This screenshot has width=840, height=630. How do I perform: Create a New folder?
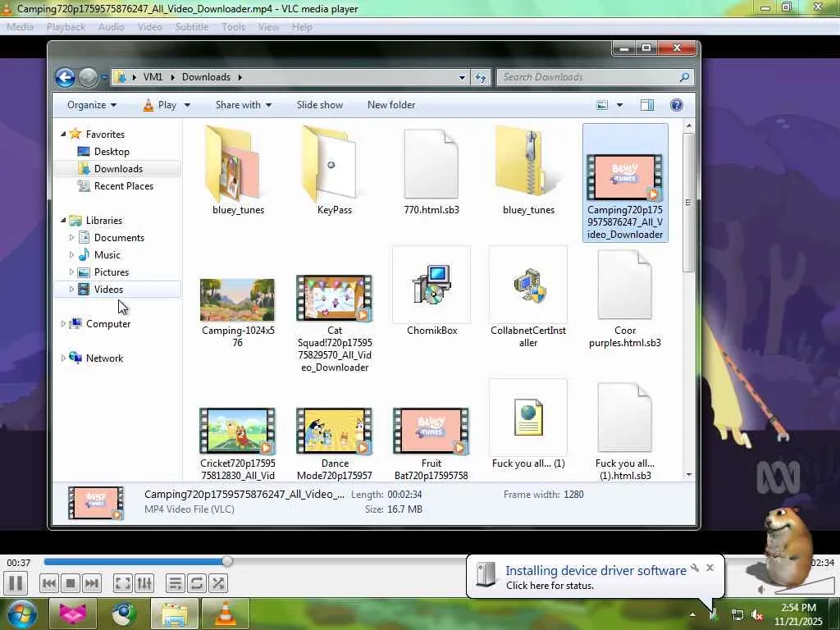pyautogui.click(x=391, y=105)
